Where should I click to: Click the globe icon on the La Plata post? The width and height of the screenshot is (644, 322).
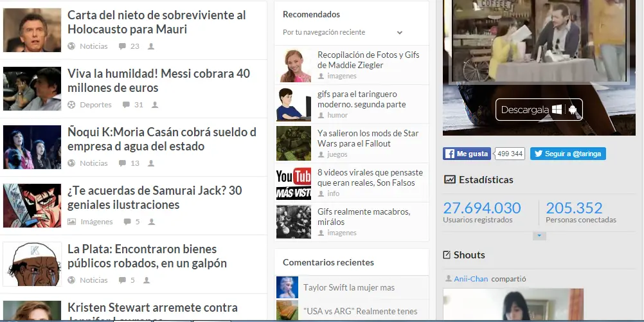[x=71, y=280]
